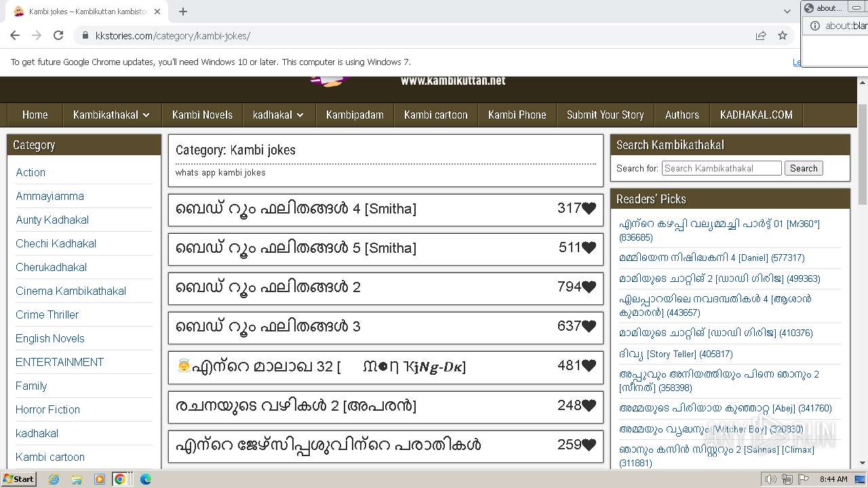Open Kambi Novels menu item
Image resolution: width=868 pixels, height=488 pixels.
(x=202, y=115)
